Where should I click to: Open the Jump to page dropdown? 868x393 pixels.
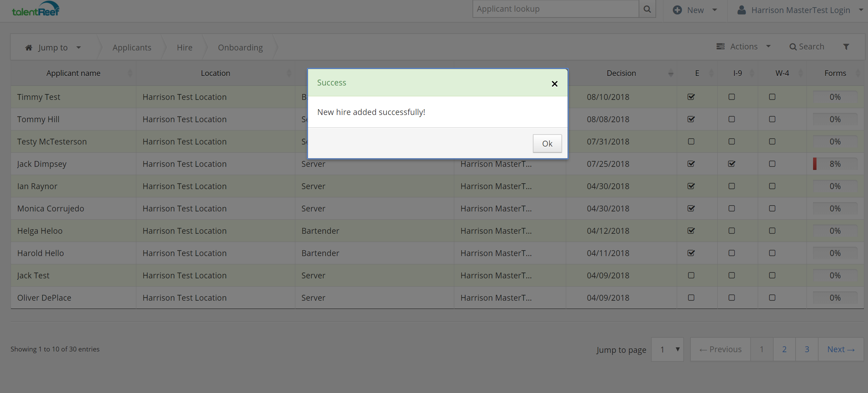(x=667, y=349)
